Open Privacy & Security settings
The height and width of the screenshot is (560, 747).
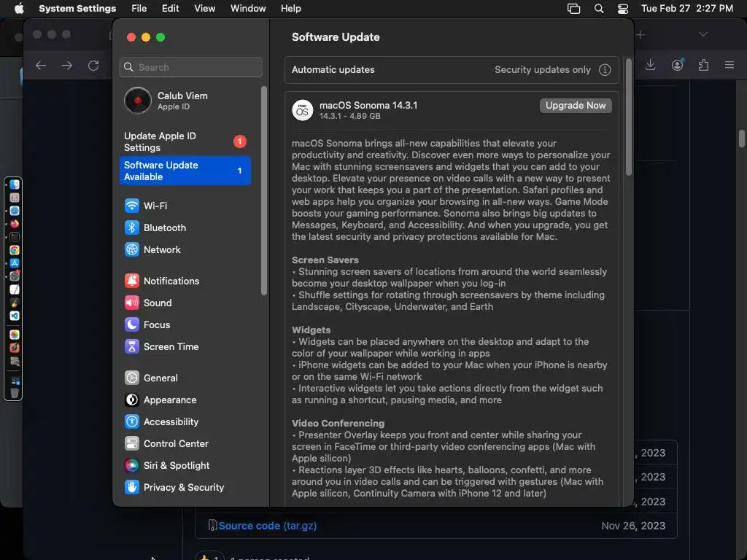click(x=174, y=488)
